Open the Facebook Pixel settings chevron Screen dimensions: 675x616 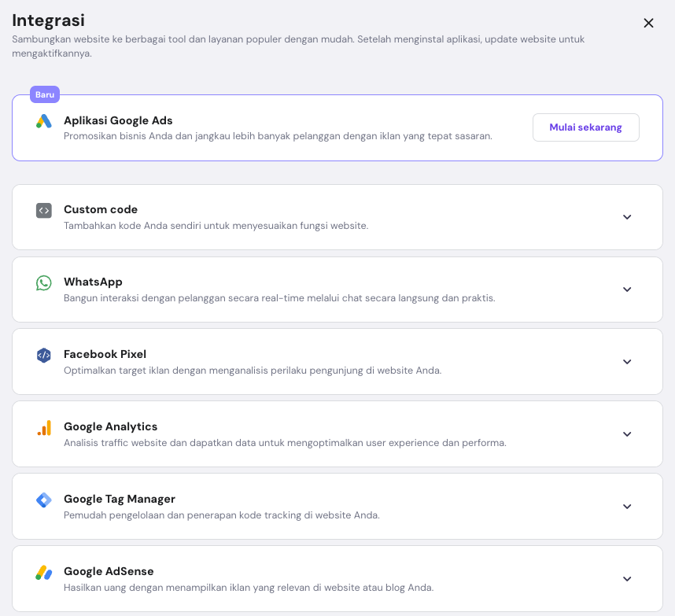(627, 362)
